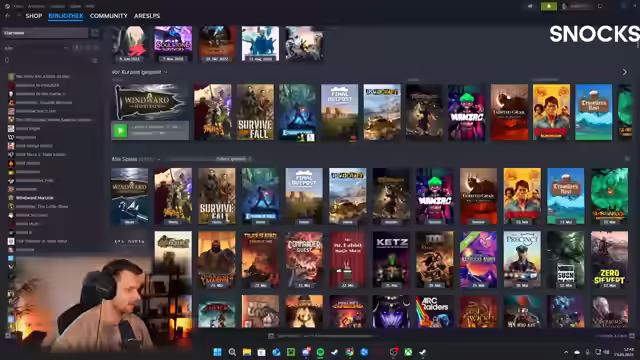The width and height of the screenshot is (640, 360).
Task: Select the Windward Horizon banner
Action: pos(150,102)
